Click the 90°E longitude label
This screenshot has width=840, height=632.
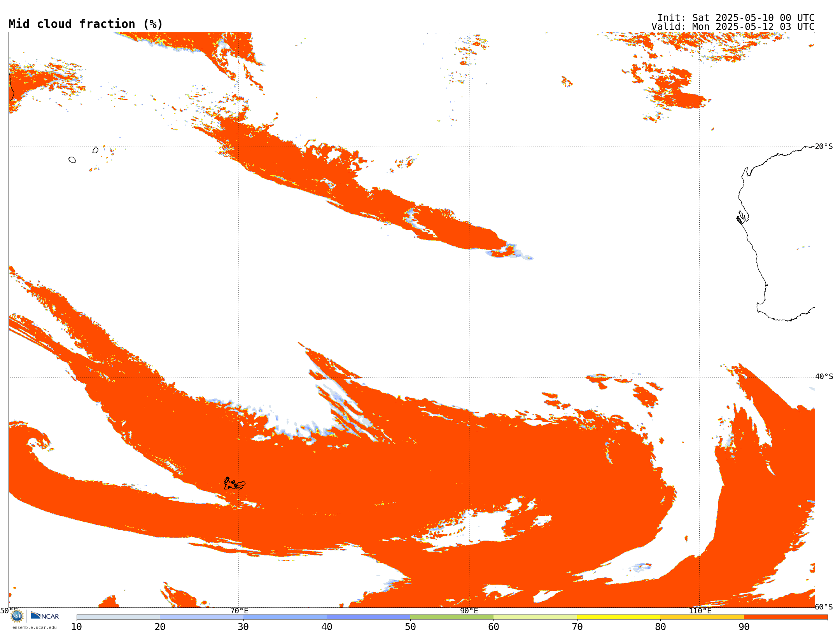click(469, 611)
